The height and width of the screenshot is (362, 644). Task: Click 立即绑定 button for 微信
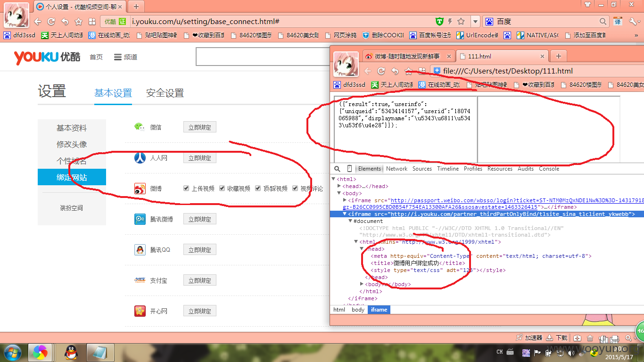200,127
